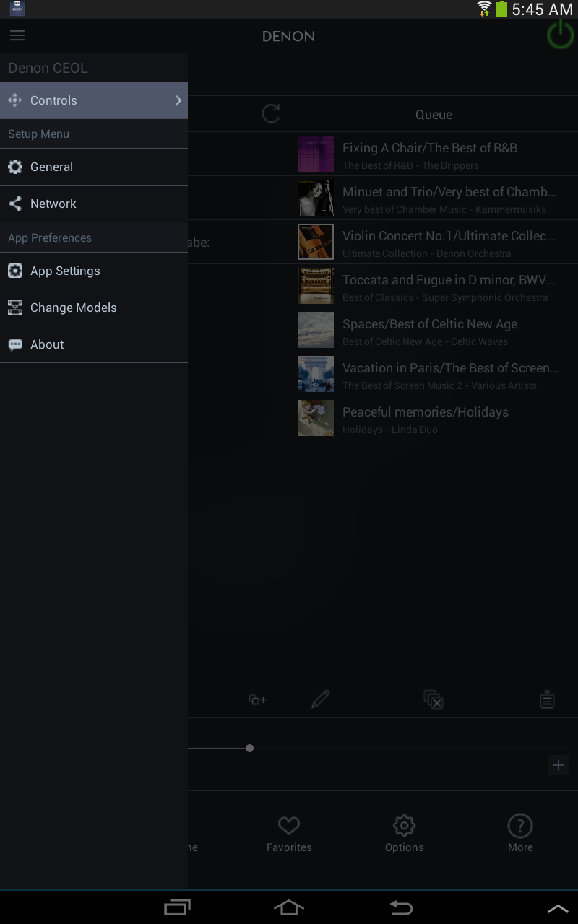Image resolution: width=578 pixels, height=924 pixels.
Task: Select the Queue header
Action: click(x=433, y=115)
